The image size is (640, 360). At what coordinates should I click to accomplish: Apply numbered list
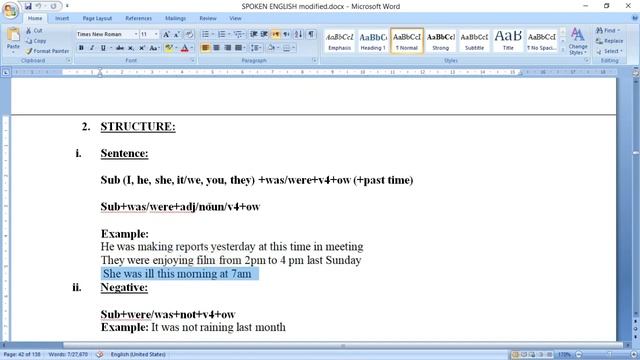click(222, 35)
